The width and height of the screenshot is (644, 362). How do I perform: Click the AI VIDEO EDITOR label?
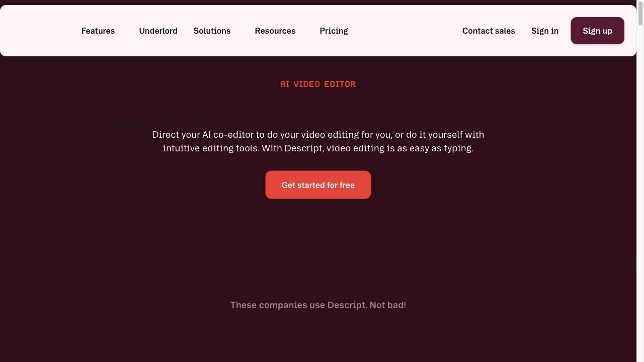[x=318, y=84]
